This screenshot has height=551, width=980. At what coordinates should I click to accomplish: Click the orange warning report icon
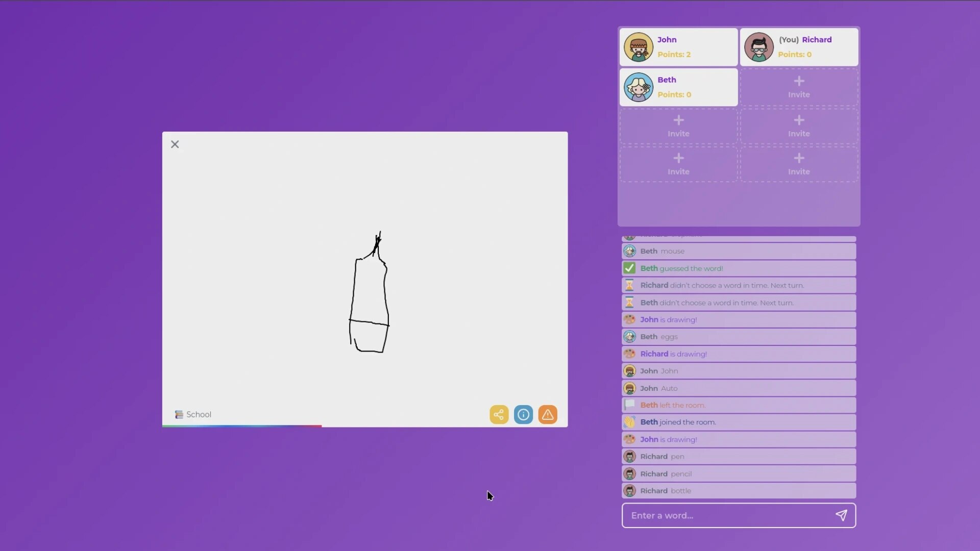pyautogui.click(x=548, y=414)
